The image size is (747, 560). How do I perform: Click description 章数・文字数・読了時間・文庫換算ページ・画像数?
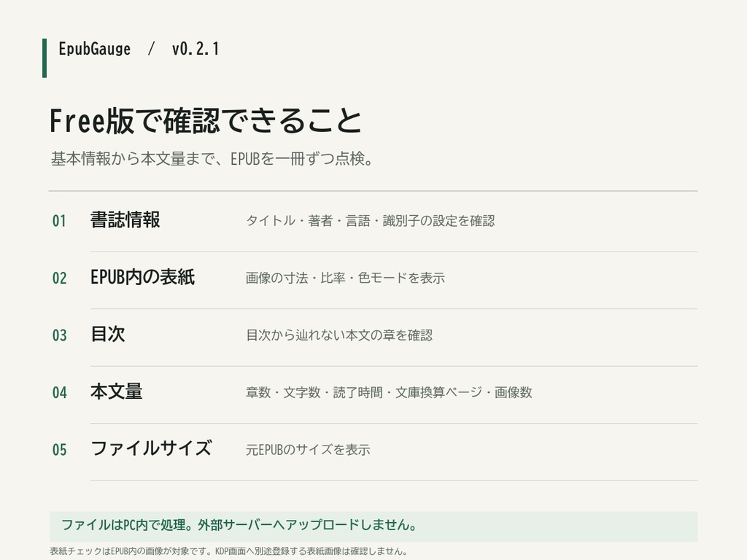click(389, 392)
